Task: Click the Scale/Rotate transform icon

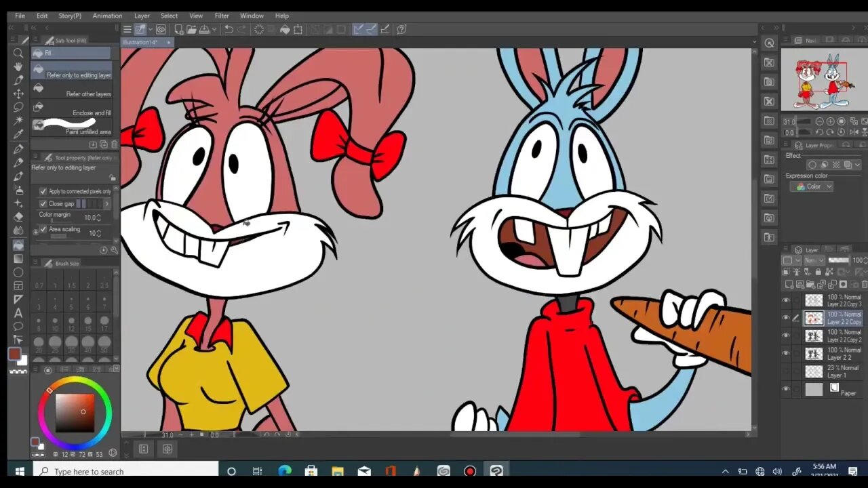Action: pyautogui.click(x=298, y=29)
